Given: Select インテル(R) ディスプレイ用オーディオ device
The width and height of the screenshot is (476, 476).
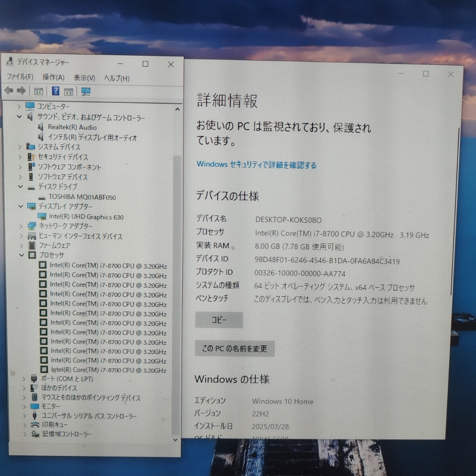Looking at the screenshot, I should pyautogui.click(x=92, y=138).
